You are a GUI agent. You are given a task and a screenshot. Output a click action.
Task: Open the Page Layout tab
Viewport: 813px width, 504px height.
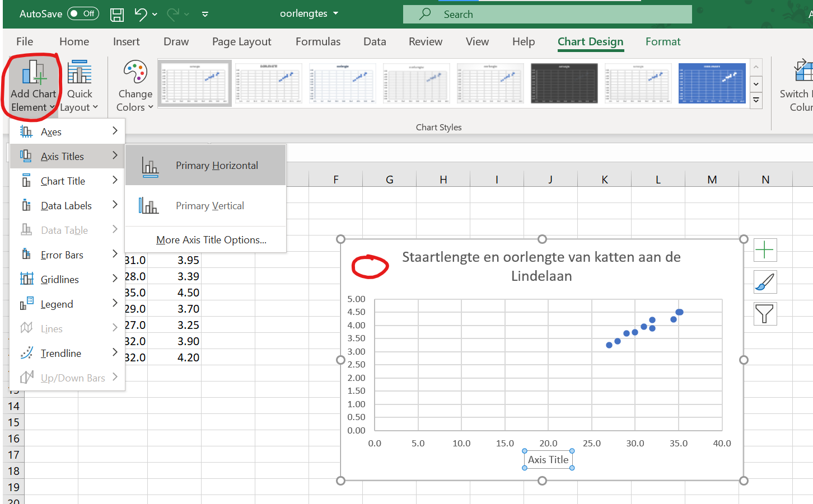(241, 41)
